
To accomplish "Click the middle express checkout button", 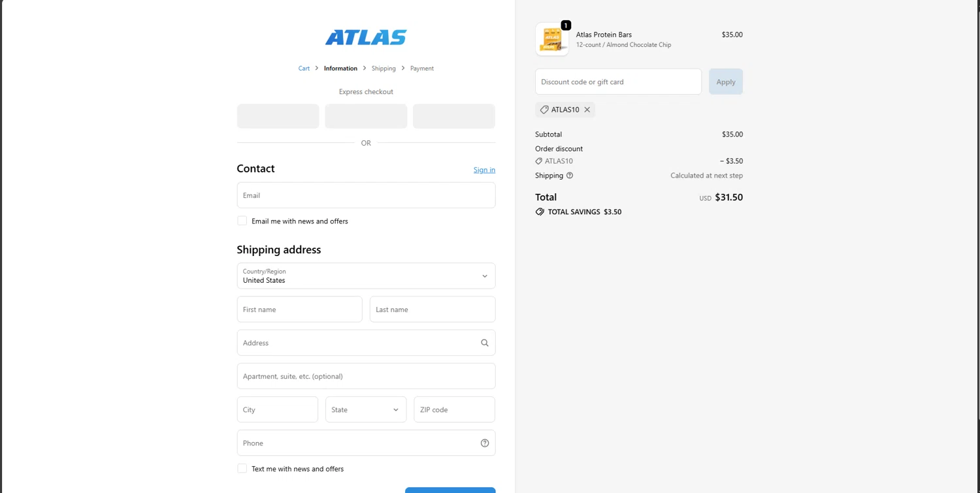I will [x=366, y=116].
